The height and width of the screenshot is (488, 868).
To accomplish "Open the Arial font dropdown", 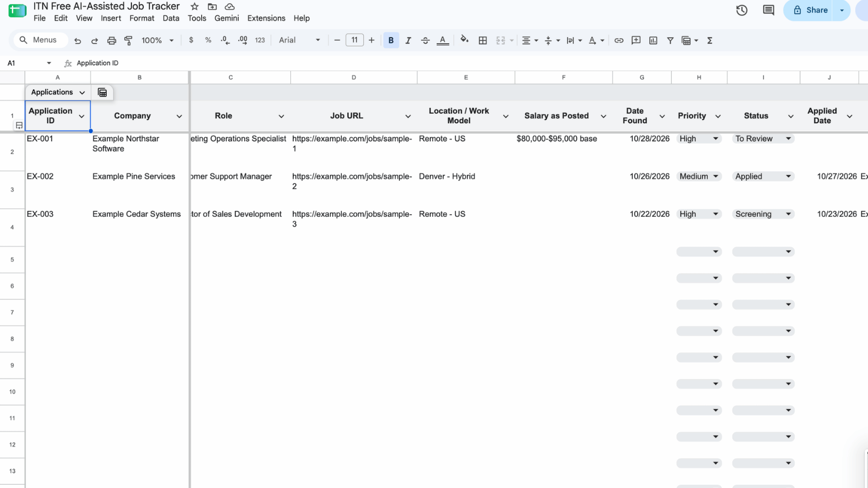I will point(299,40).
